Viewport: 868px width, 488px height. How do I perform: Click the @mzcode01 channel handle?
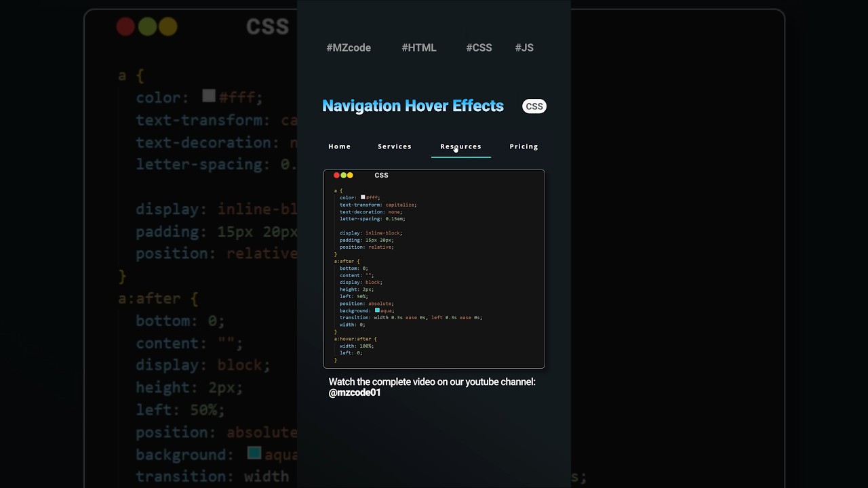355,392
